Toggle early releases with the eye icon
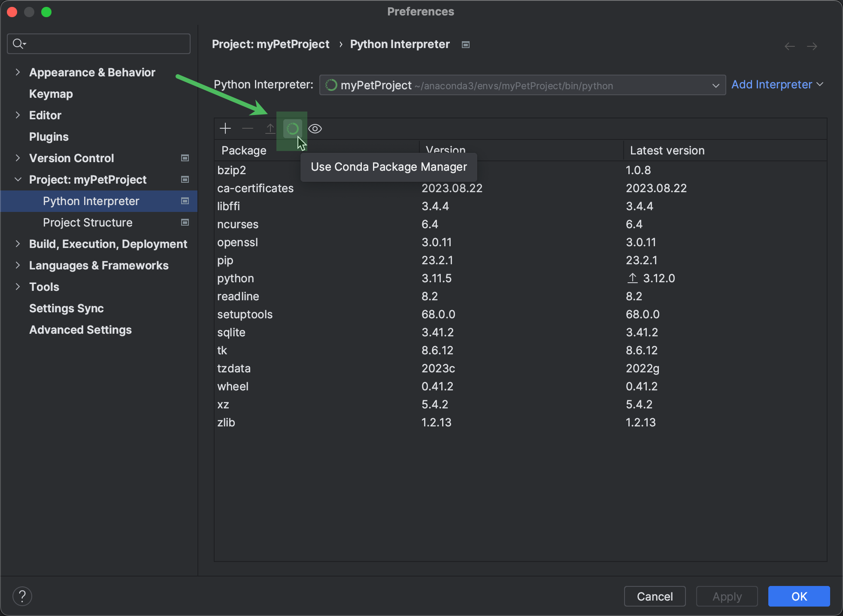 pos(315,128)
